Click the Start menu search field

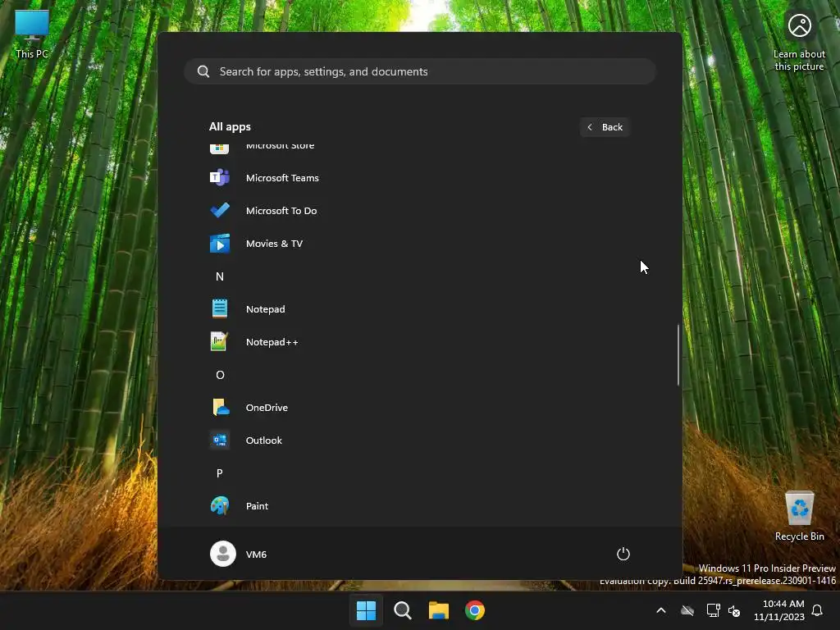[420, 71]
